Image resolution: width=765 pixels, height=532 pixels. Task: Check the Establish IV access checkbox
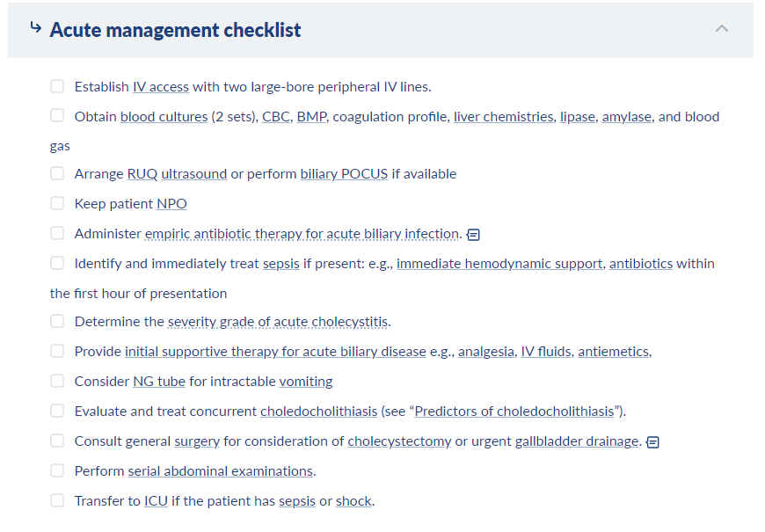(57, 86)
